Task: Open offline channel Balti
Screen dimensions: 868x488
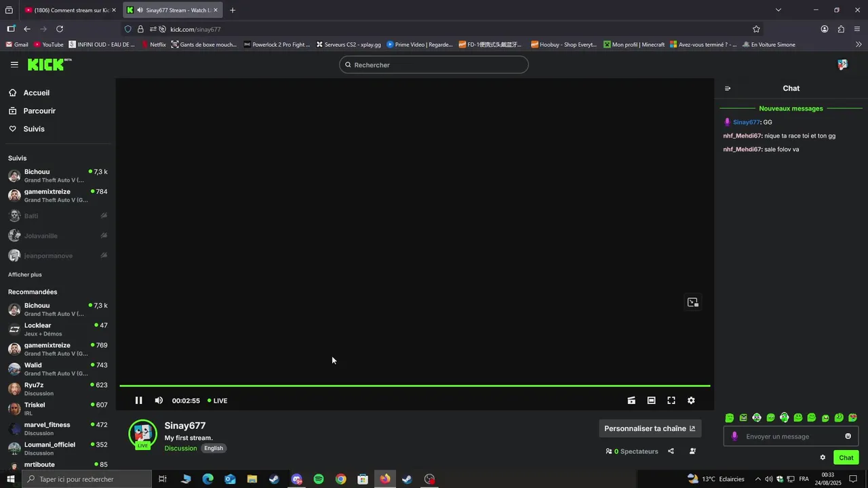Action: tap(58, 216)
